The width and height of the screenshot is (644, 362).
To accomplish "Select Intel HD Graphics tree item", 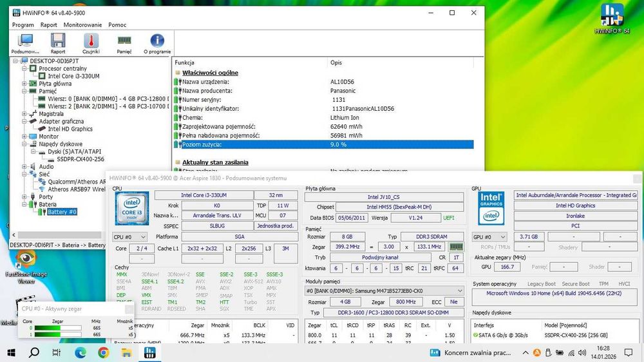I will pos(70,129).
